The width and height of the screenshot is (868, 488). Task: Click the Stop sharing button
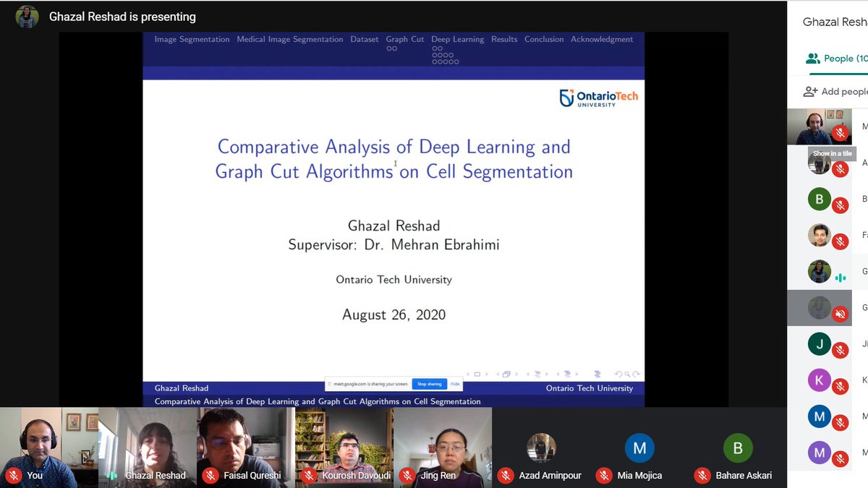[x=430, y=384]
